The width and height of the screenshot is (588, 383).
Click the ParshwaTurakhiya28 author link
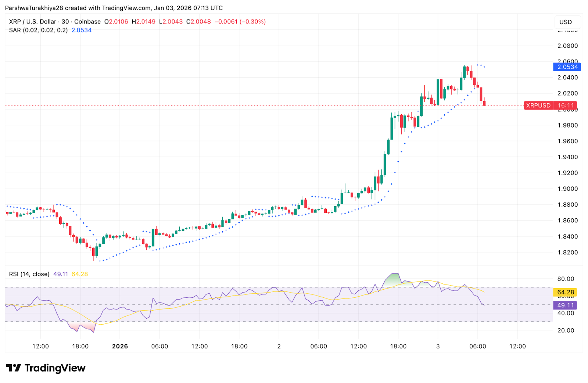tap(35, 7)
